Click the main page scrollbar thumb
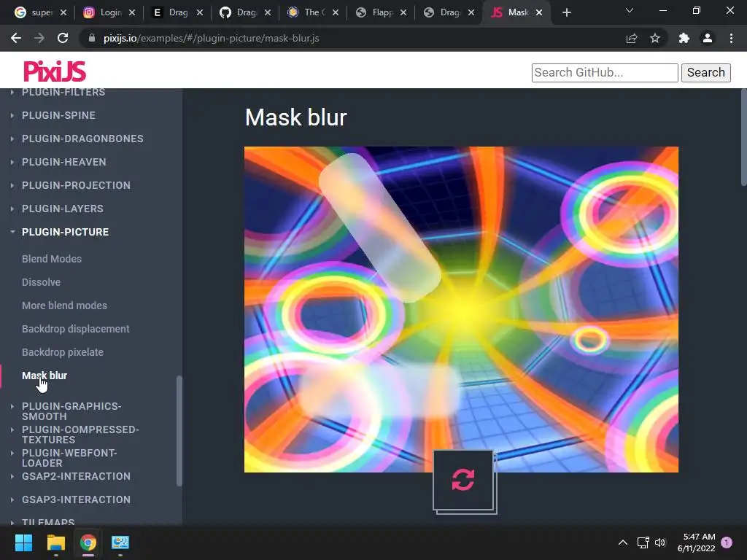 743,138
